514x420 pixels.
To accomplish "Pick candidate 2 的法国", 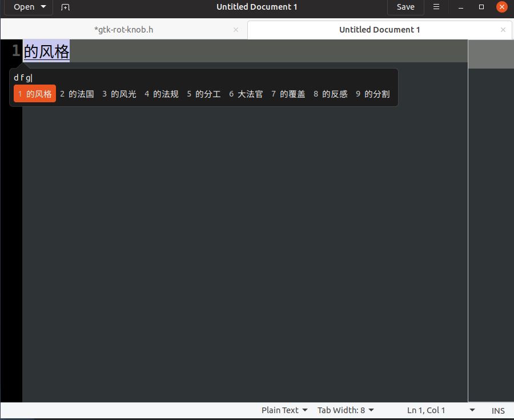I will tap(77, 94).
